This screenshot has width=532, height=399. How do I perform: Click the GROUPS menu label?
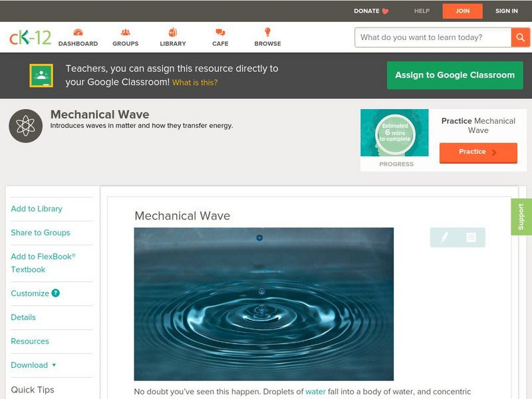[x=126, y=44]
